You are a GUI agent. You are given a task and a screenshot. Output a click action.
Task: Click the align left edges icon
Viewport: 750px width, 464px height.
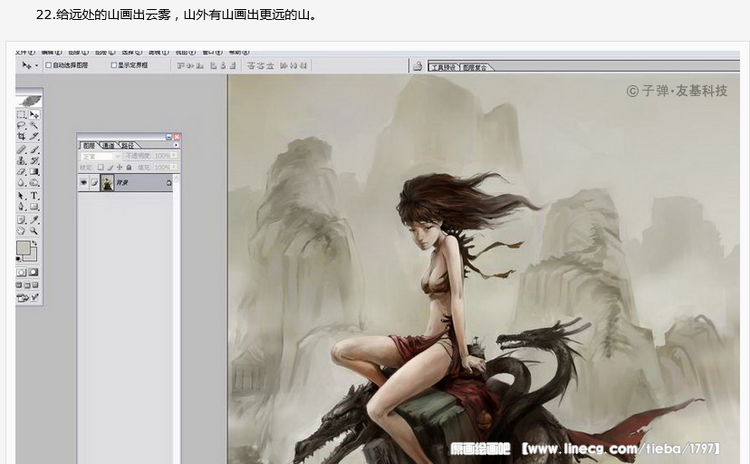pyautogui.click(x=212, y=66)
